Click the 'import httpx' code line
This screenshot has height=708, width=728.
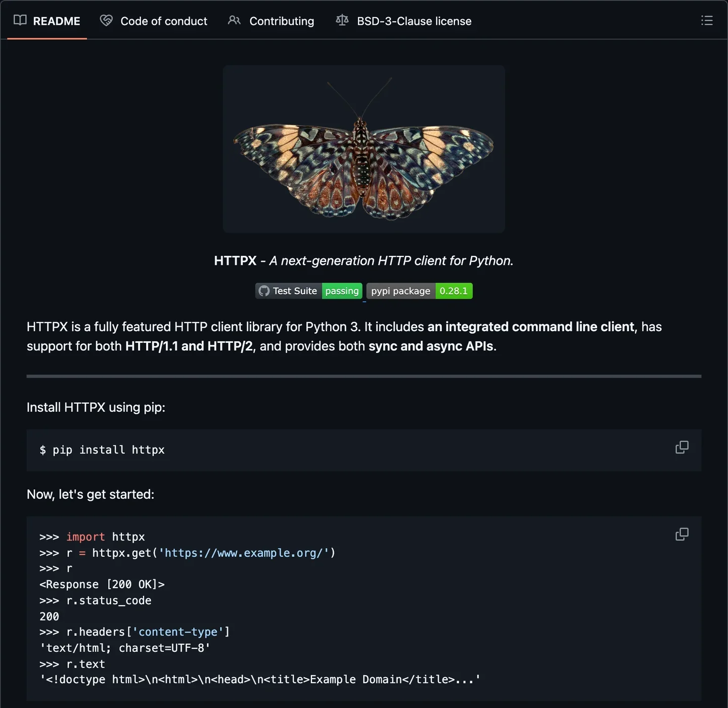(92, 537)
